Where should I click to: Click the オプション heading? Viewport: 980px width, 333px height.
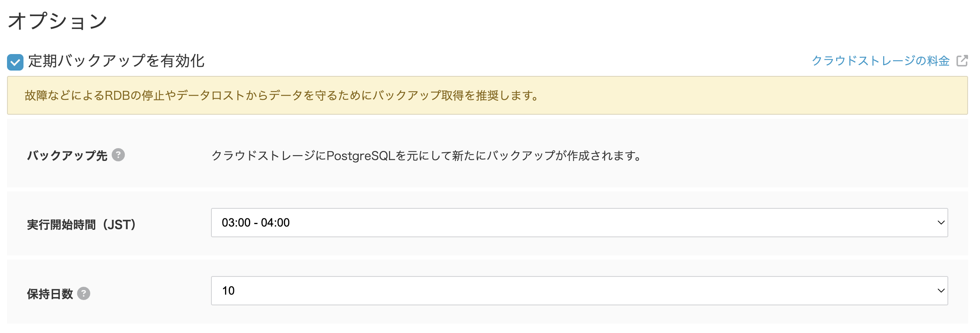[58, 21]
